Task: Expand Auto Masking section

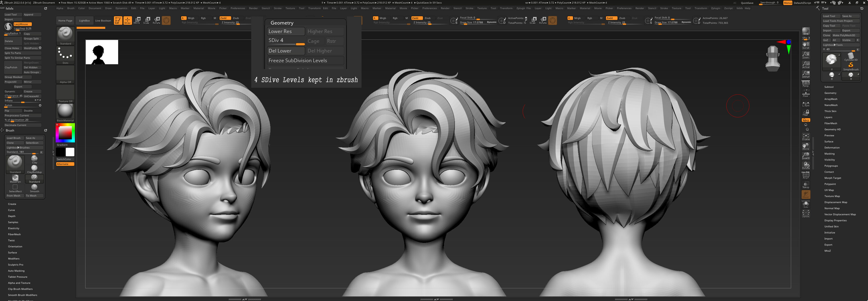Action: 16,271
